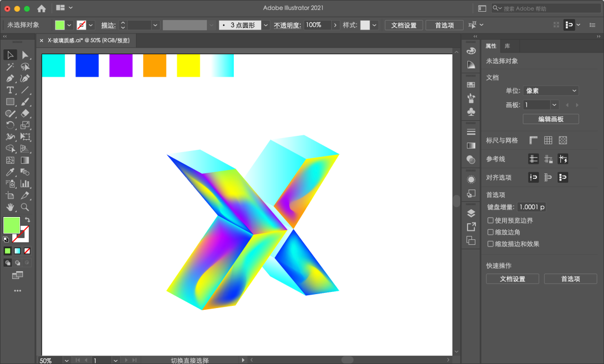Select the X-玻璃质感.ai document tab
The image size is (604, 364).
point(88,40)
